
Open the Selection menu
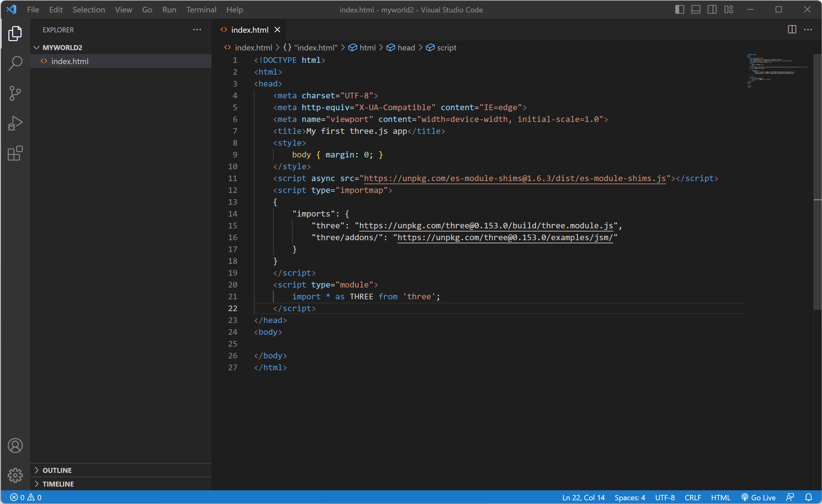pyautogui.click(x=89, y=10)
